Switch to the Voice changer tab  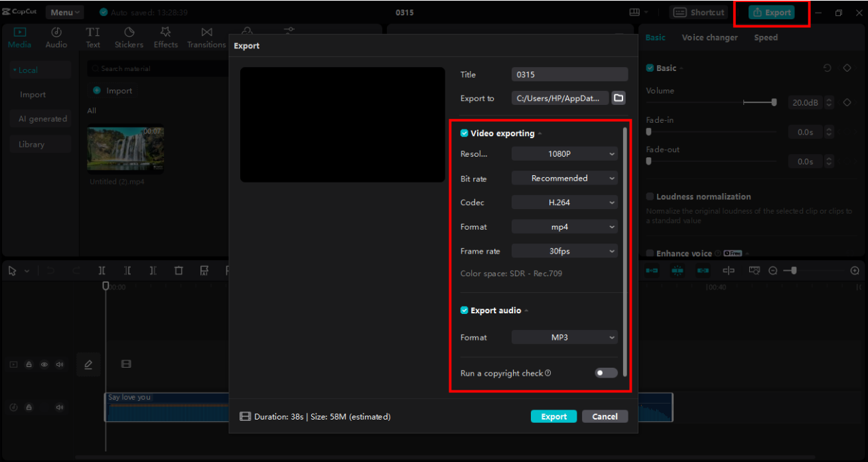[x=709, y=38]
